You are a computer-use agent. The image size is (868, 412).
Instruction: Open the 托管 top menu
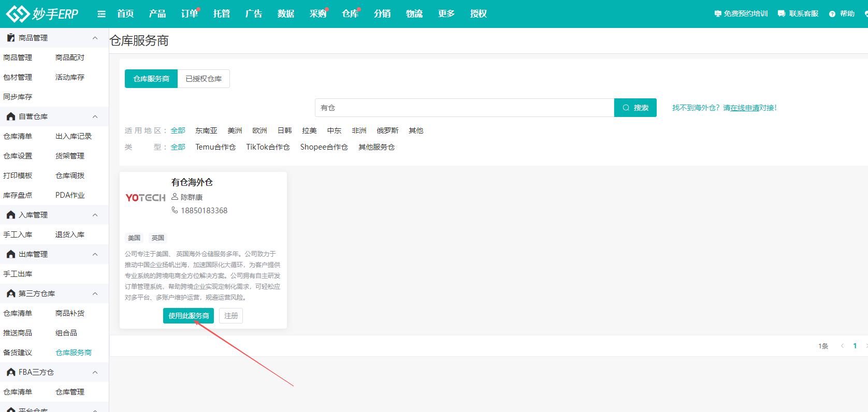222,14
